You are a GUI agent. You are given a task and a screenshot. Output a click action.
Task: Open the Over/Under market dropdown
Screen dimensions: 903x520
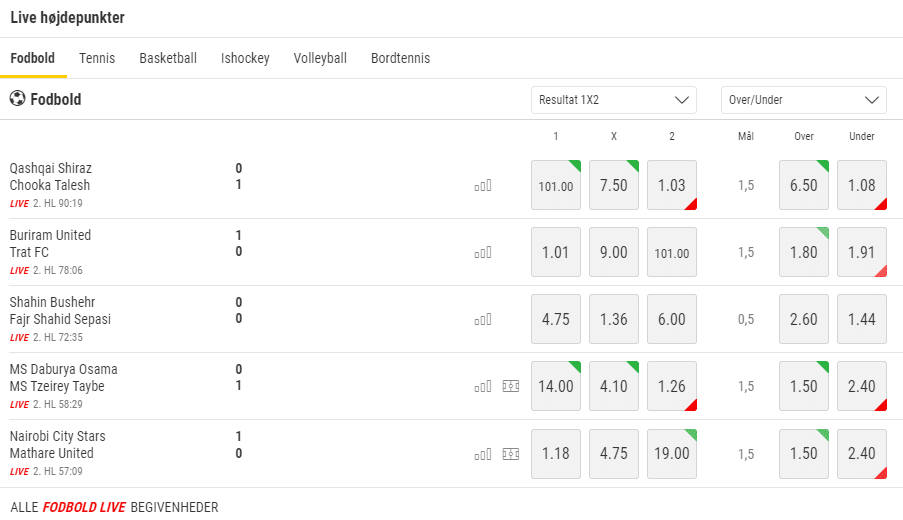pos(804,100)
